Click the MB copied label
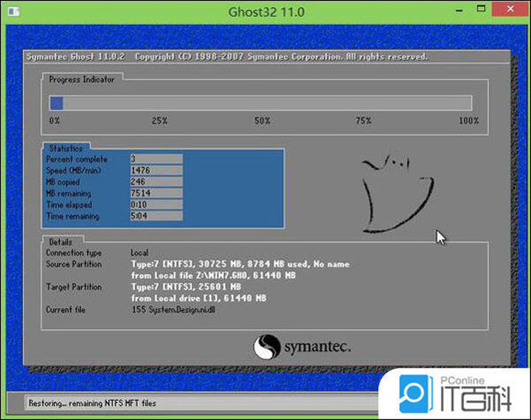 (x=63, y=182)
